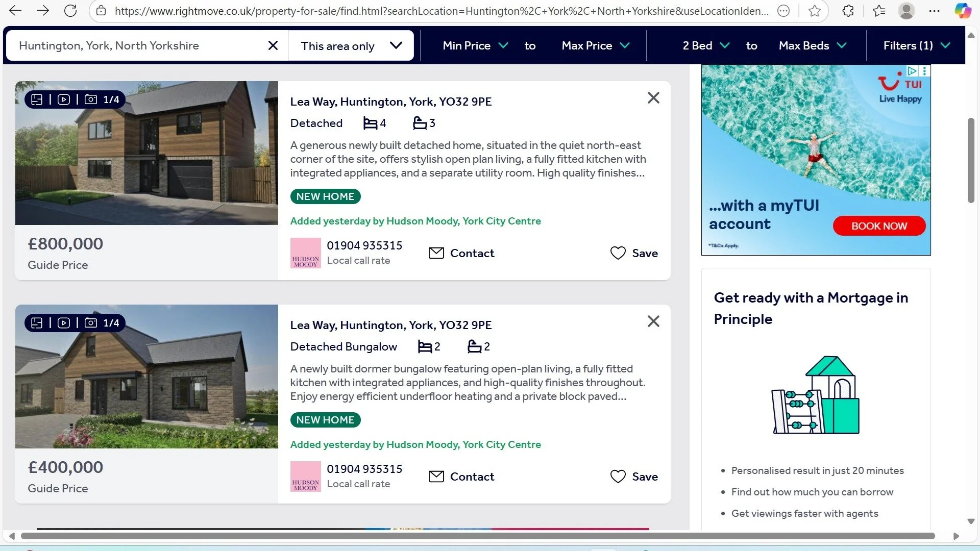The width and height of the screenshot is (980, 551).
Task: Click the vertical page scrollbar thumb
Action: (x=971, y=161)
